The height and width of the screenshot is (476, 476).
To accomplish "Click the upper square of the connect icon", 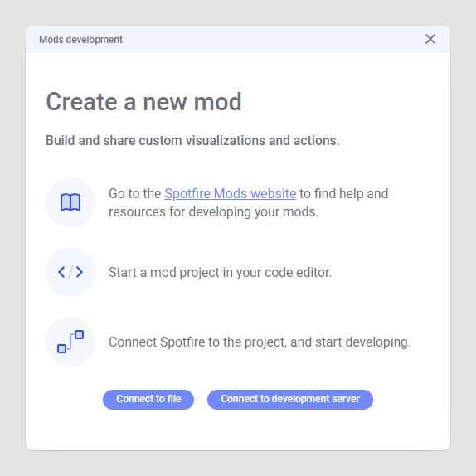I will pos(80,334).
